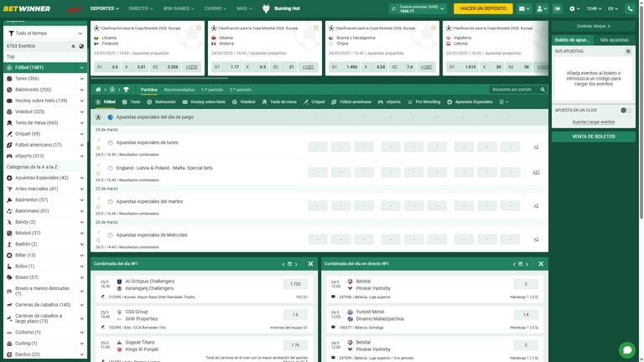This screenshot has width=644, height=362.
Task: Open the bet slip settings gear beside SUS APUESTAS
Action: pos(628,51)
